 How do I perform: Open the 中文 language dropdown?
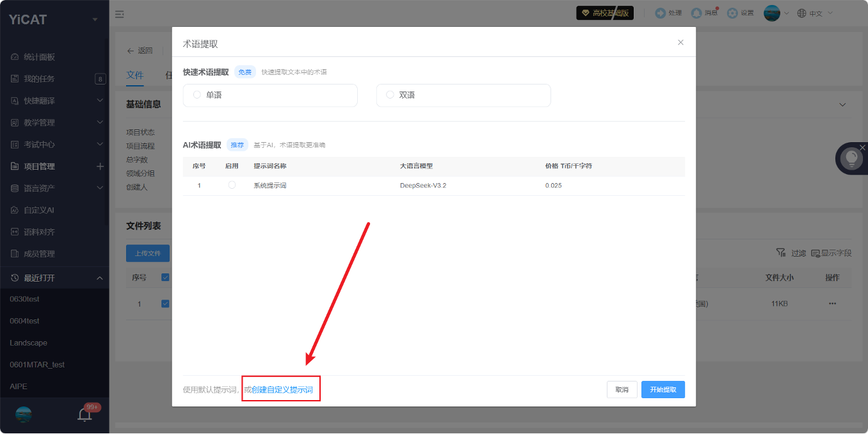(816, 13)
